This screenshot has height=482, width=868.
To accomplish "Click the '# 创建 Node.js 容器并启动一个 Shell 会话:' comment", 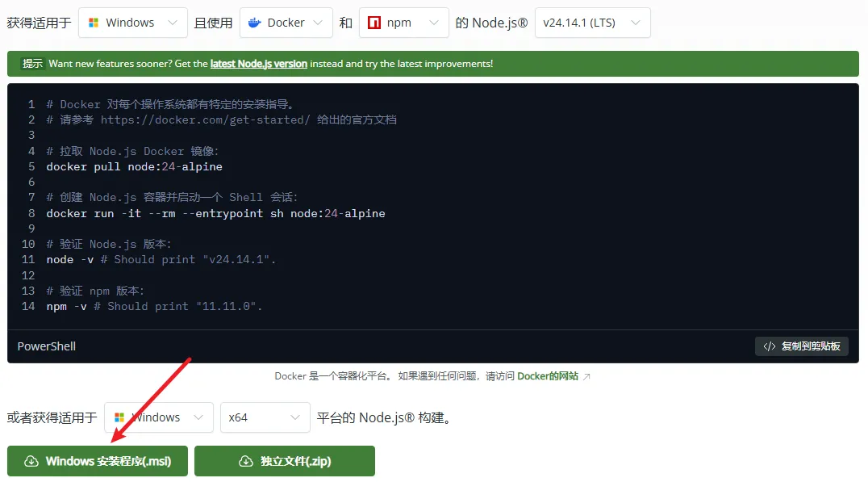I will coord(172,197).
